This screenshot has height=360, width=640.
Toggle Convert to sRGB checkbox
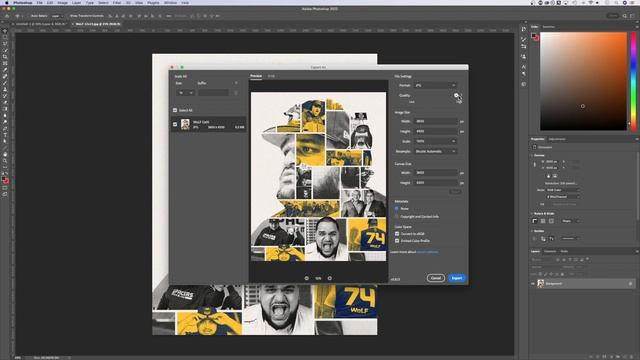click(397, 234)
